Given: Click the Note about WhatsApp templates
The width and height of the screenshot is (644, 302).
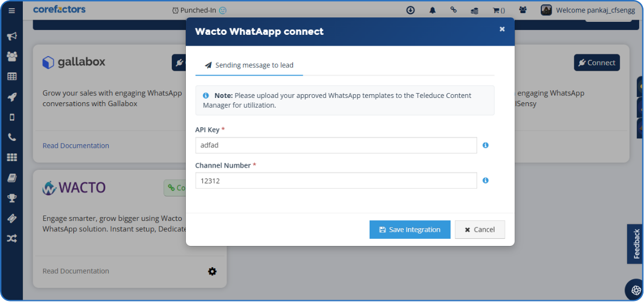Looking at the screenshot, I should (x=345, y=100).
